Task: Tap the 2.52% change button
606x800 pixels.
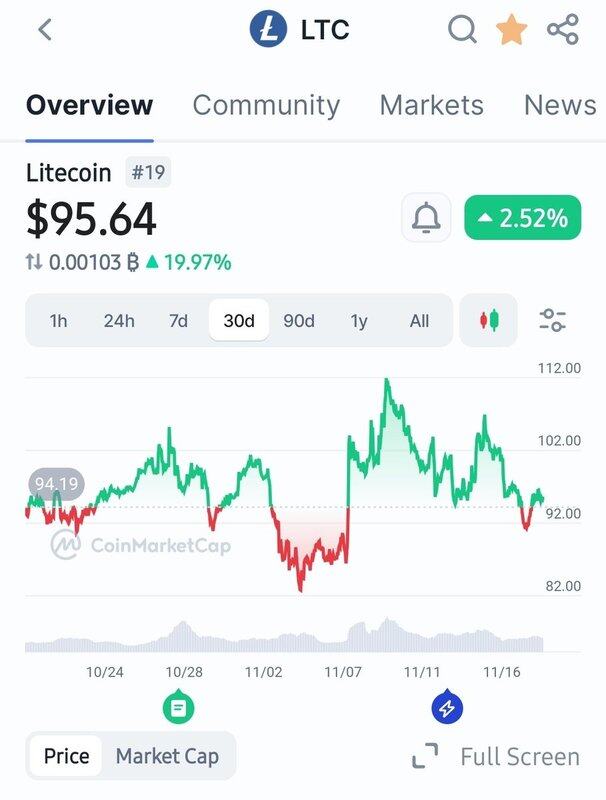Action: pos(523,218)
